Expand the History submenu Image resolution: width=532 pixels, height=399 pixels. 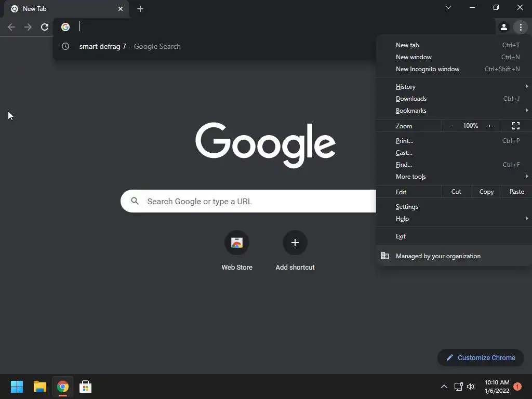pyautogui.click(x=454, y=87)
